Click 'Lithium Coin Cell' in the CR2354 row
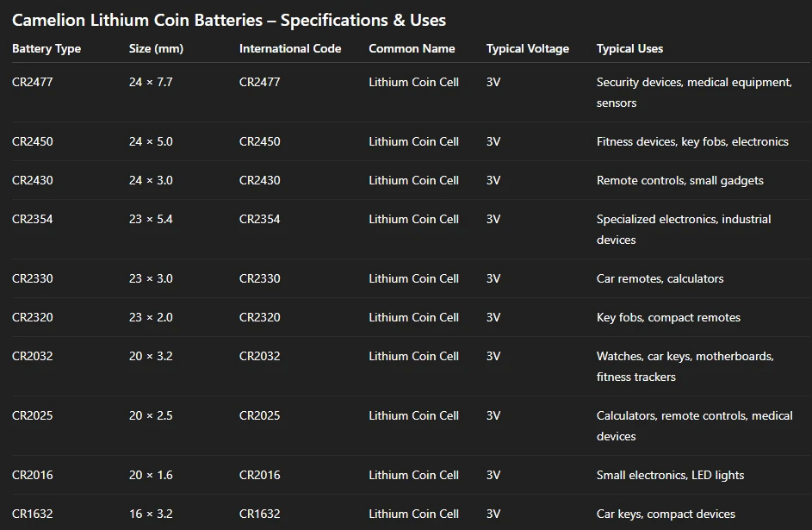The image size is (812, 530). pos(413,219)
